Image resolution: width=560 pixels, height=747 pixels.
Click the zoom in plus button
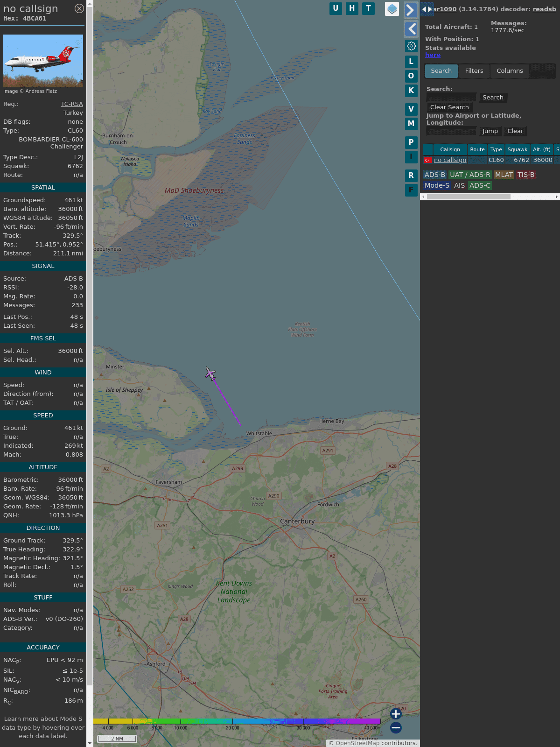pos(396,713)
